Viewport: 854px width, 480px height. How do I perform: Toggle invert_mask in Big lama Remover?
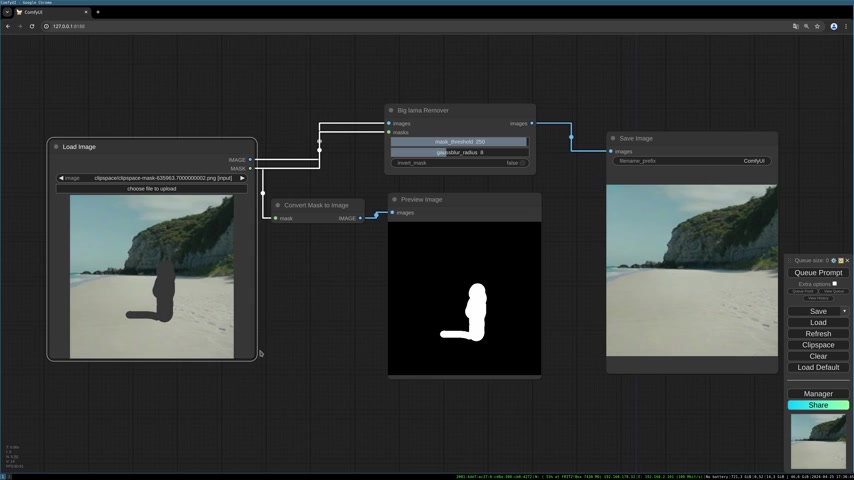(460, 163)
